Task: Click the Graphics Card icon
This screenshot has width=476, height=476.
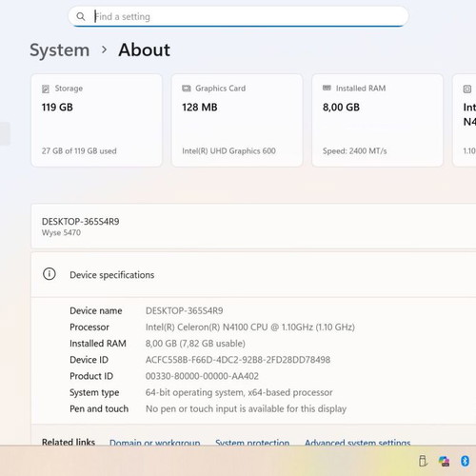Action: [187, 89]
